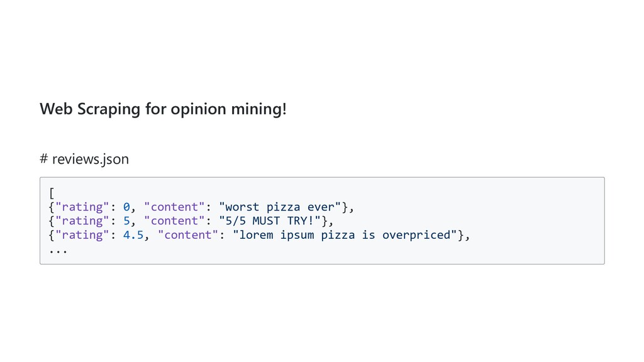Viewport: 644px width, 362px height.
Task: Click the rating value 0
Action: pyautogui.click(x=126, y=207)
